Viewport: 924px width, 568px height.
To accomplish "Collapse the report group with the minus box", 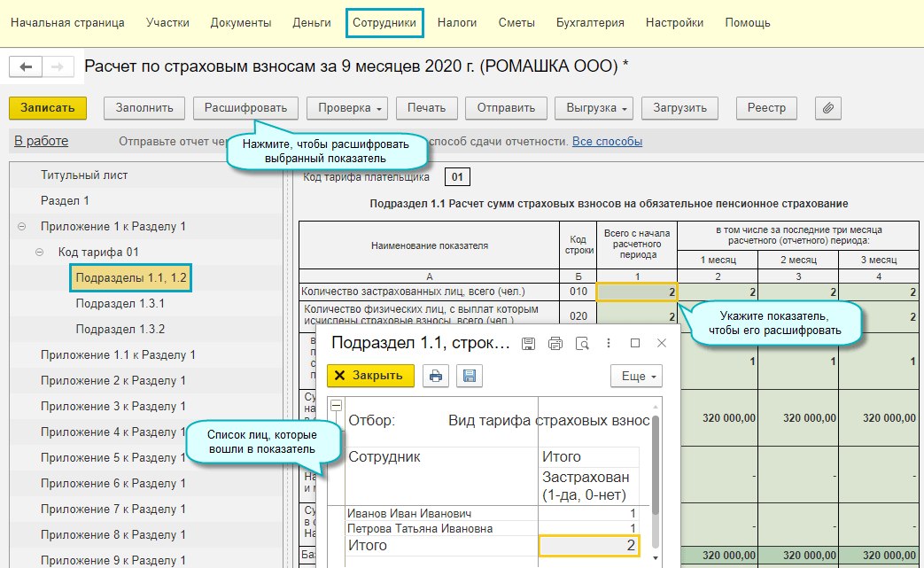I will pos(336,405).
